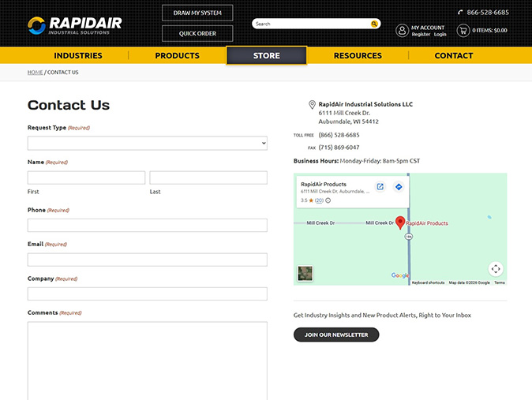Open the Products menu

(177, 56)
